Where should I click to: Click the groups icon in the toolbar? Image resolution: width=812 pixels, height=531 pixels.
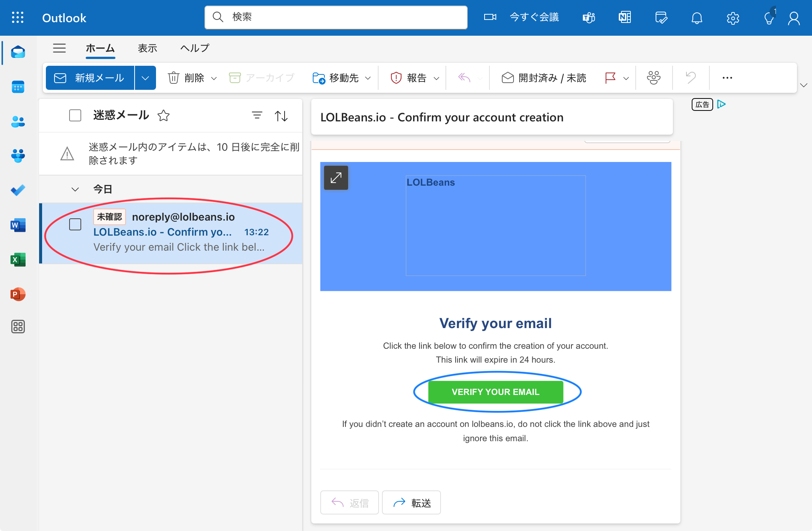pos(654,78)
